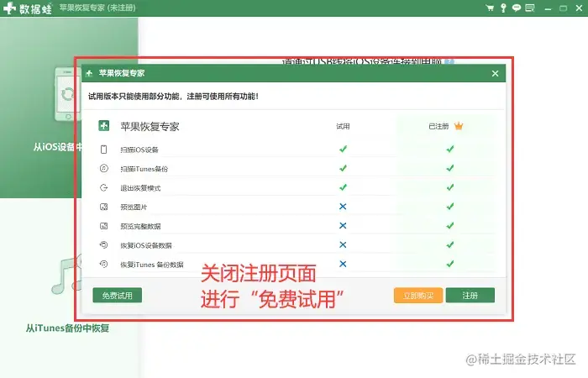The width and height of the screenshot is (588, 378).
Task: Open the speech bubble feedback icon
Action: coord(517,8)
